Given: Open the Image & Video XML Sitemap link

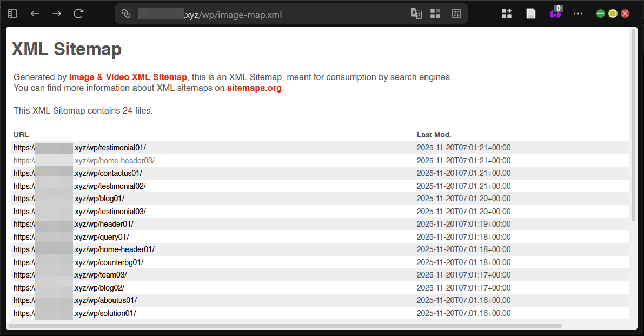Looking at the screenshot, I should [128, 77].
